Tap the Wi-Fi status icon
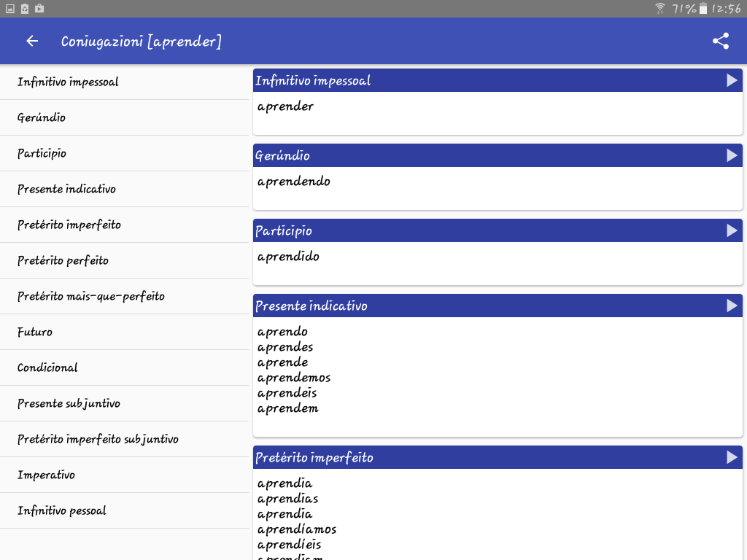The width and height of the screenshot is (747, 560). pos(659,9)
